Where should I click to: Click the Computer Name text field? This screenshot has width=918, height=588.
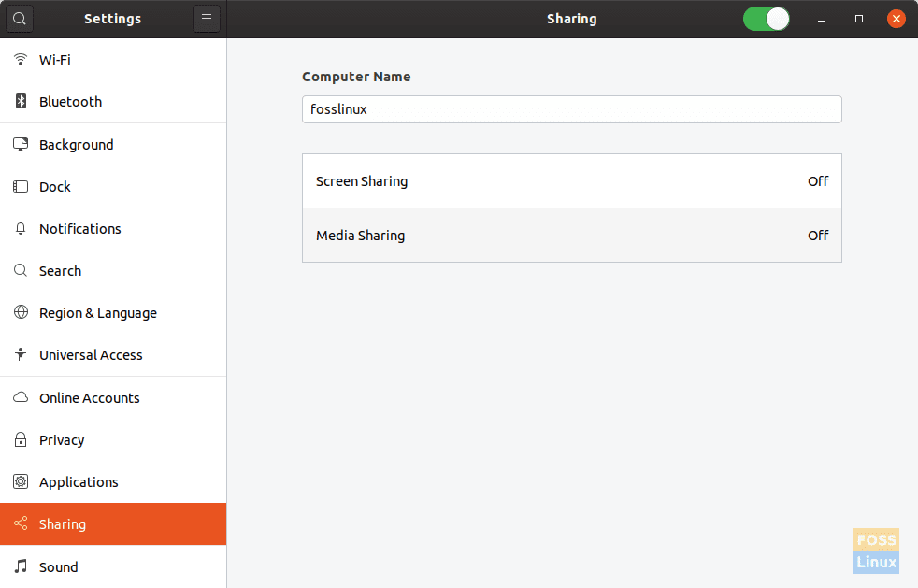[x=571, y=109]
